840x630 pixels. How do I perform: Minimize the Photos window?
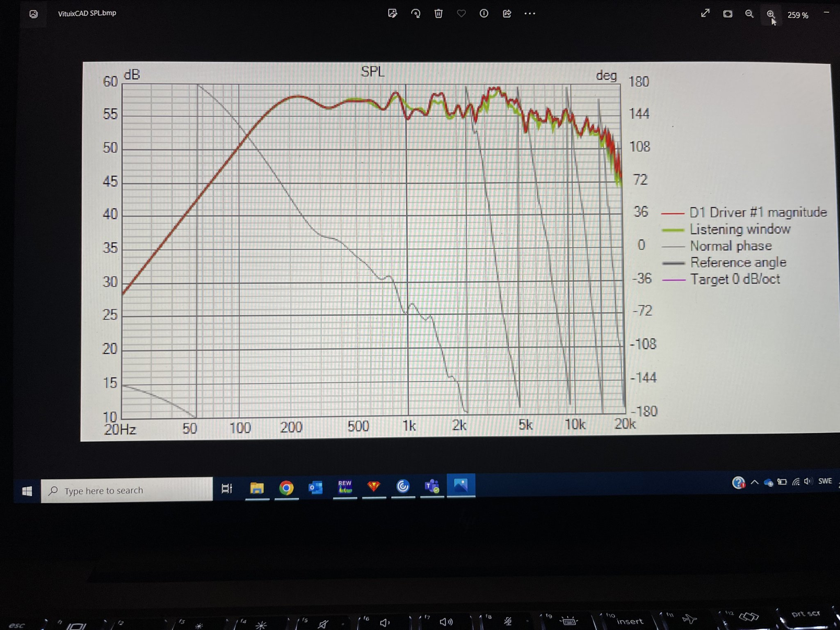pyautogui.click(x=826, y=13)
